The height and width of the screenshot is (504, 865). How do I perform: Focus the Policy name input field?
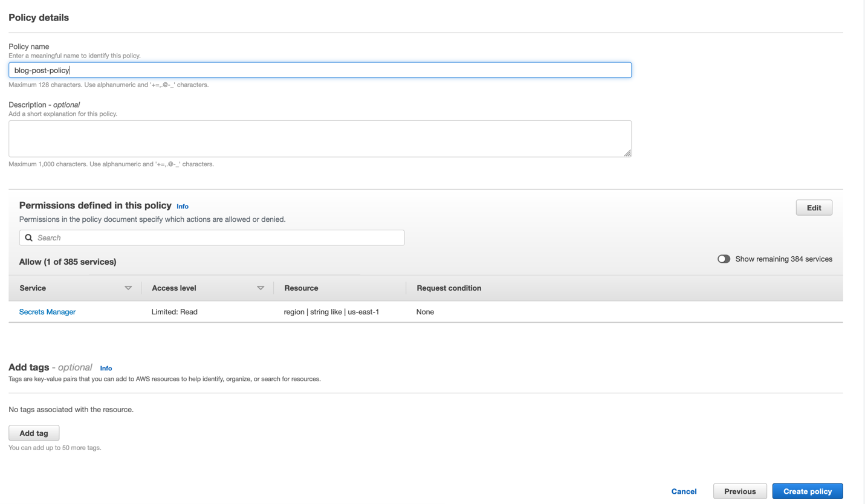320,70
